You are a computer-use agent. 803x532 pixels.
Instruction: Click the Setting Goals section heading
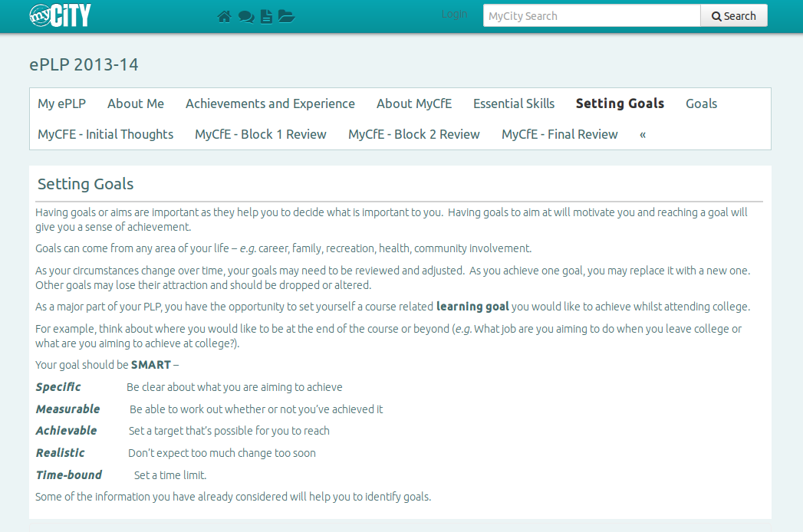coord(86,184)
